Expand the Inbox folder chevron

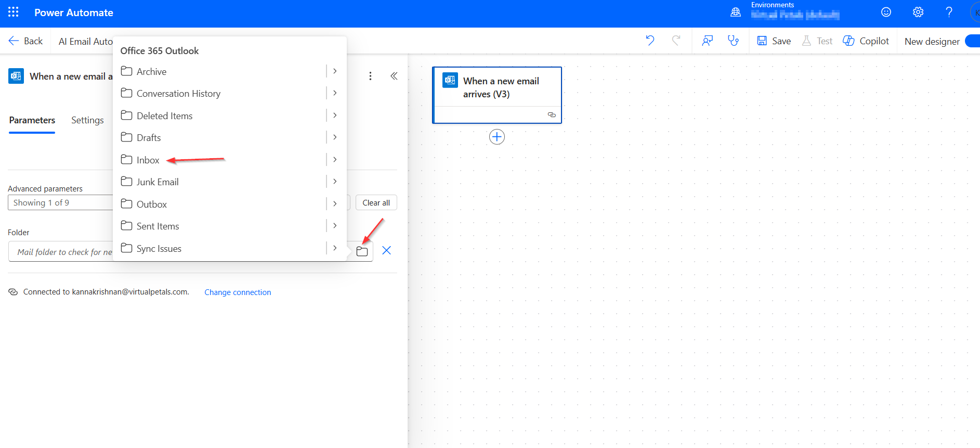335,160
